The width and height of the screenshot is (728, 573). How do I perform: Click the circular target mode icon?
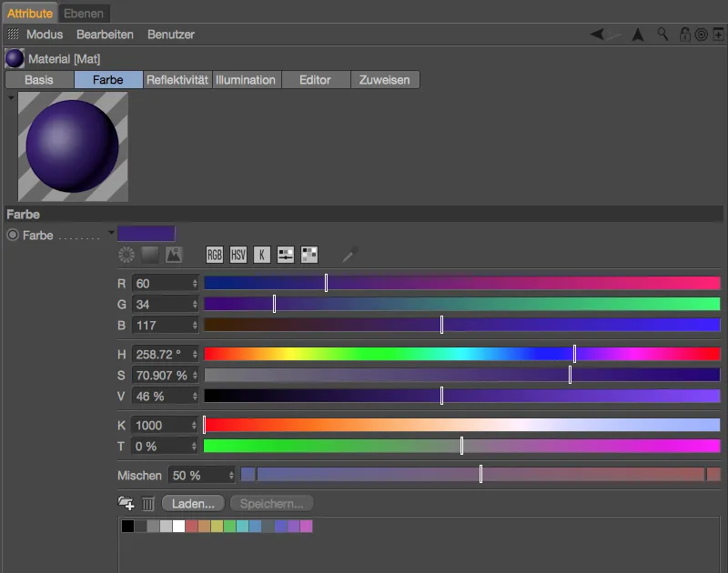coord(701,35)
